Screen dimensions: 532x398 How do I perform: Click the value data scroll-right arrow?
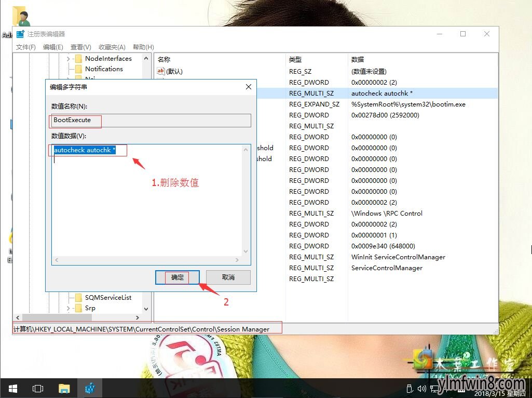(237, 260)
